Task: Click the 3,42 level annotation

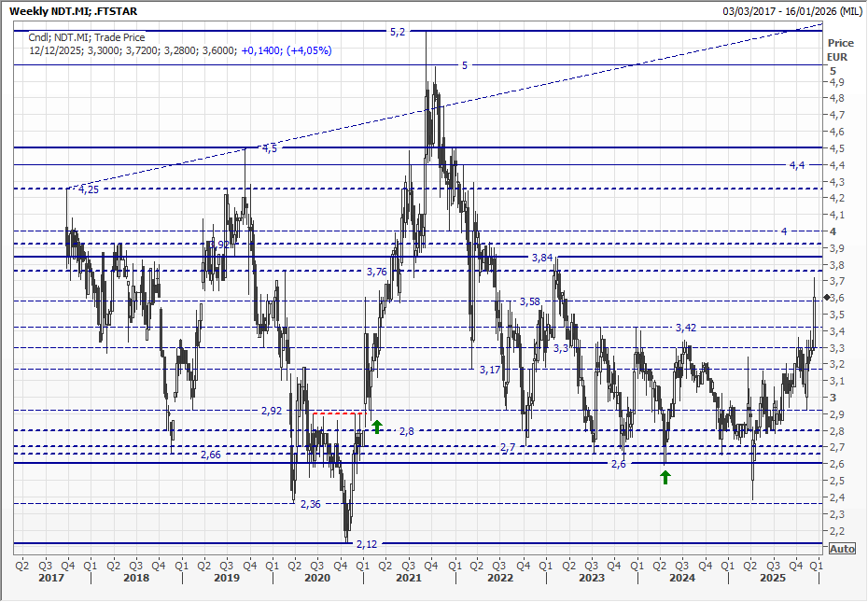Action: pyautogui.click(x=686, y=328)
